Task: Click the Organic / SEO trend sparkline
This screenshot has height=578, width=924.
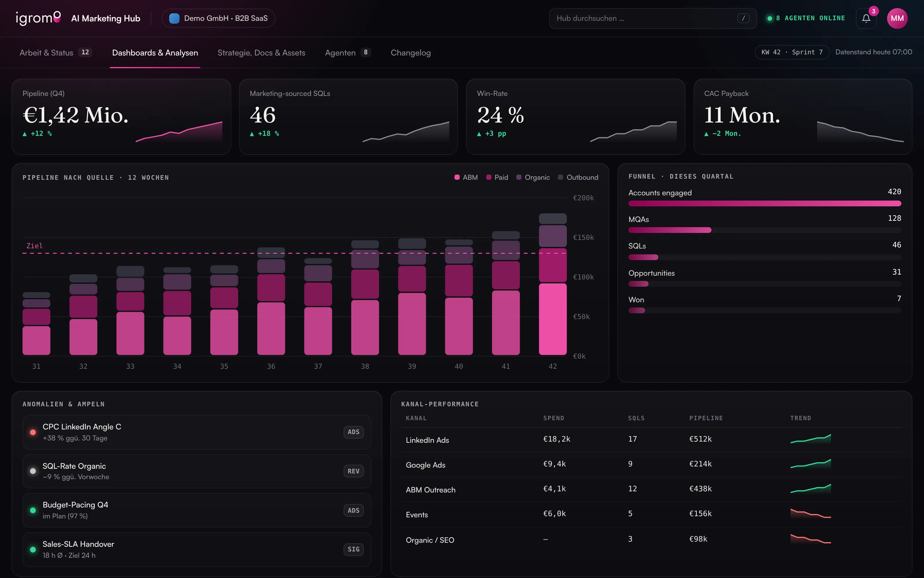Action: coord(811,539)
